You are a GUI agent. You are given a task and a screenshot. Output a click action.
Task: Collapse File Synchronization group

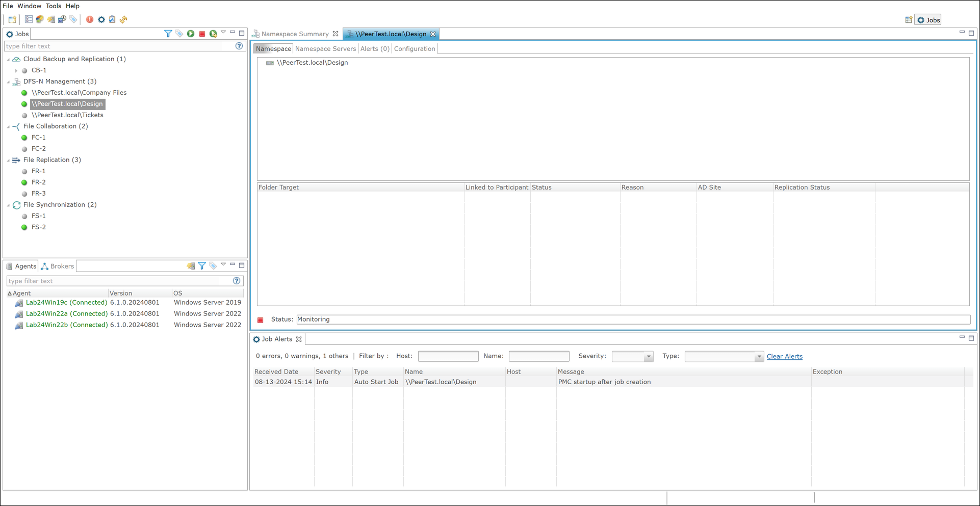[9, 205]
